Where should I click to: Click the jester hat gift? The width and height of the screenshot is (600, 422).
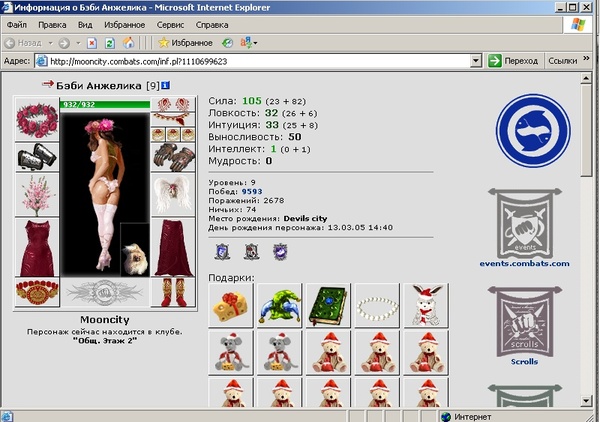[x=279, y=305]
